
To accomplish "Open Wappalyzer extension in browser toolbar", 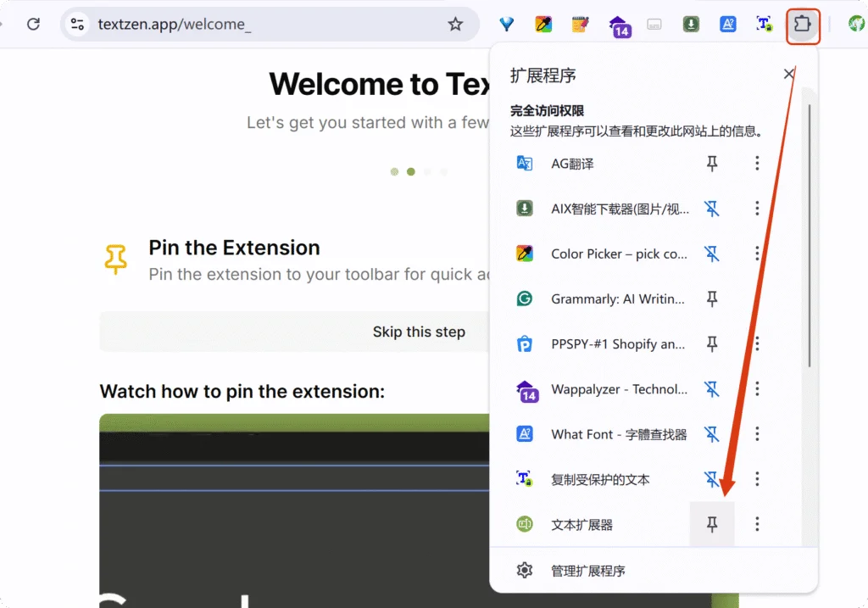I will 620,25.
